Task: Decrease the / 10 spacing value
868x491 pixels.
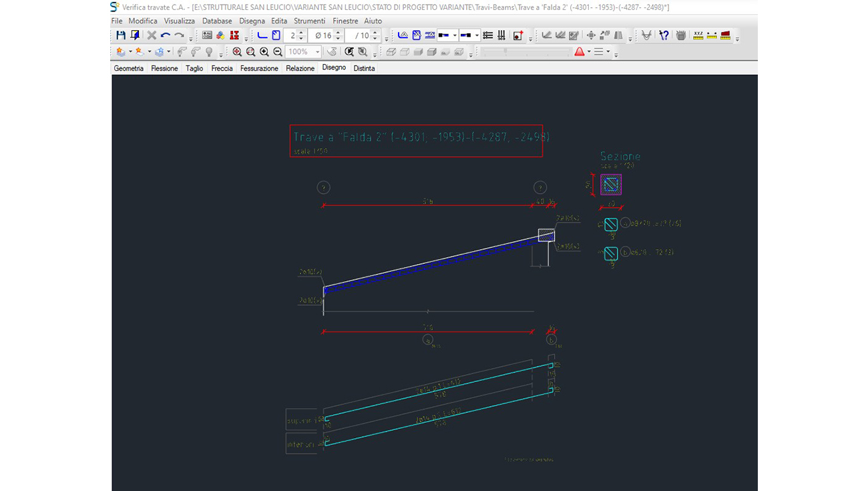Action: coord(375,39)
